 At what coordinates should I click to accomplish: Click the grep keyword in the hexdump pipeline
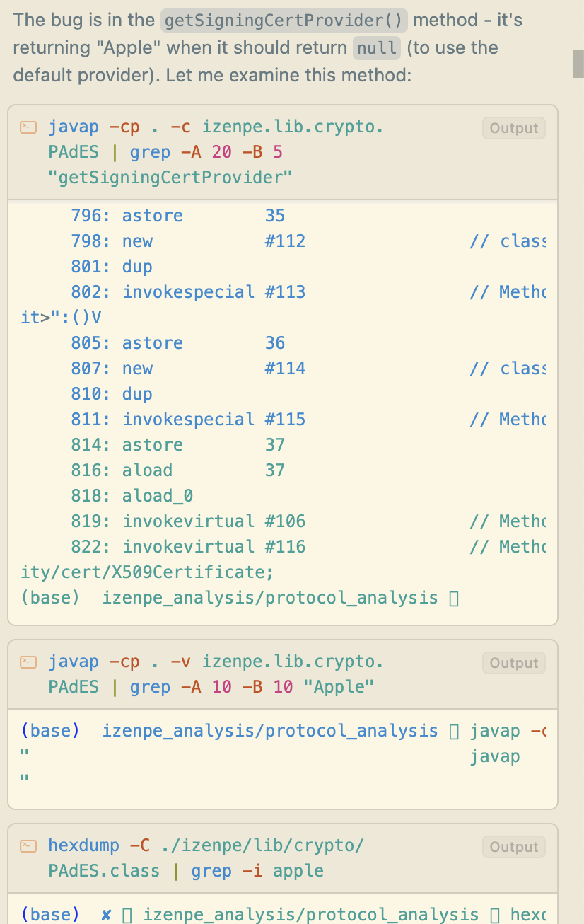(211, 870)
